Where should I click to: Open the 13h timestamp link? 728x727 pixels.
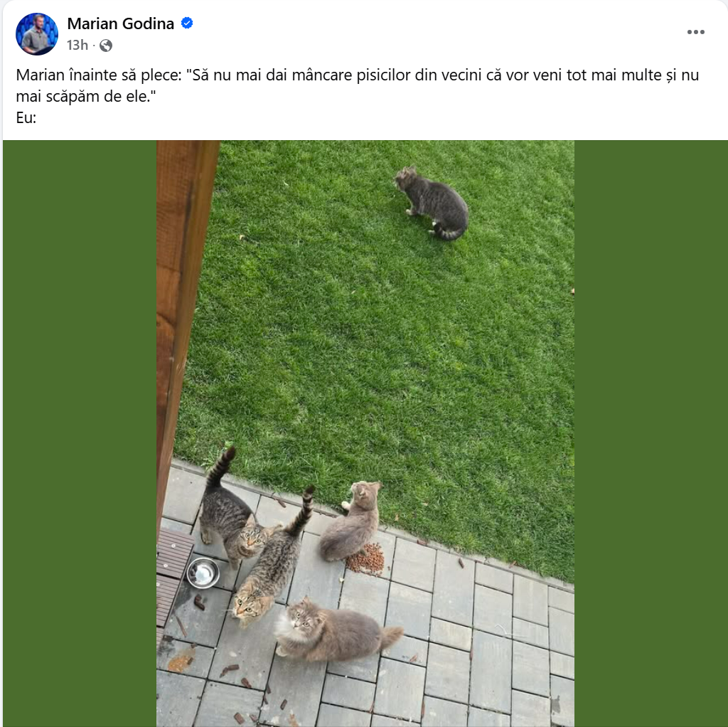pyautogui.click(x=77, y=45)
